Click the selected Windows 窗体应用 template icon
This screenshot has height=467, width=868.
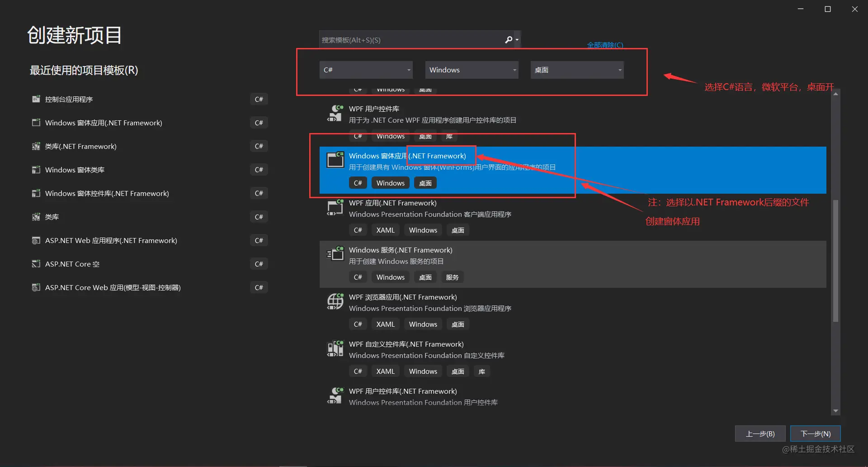pos(335,160)
